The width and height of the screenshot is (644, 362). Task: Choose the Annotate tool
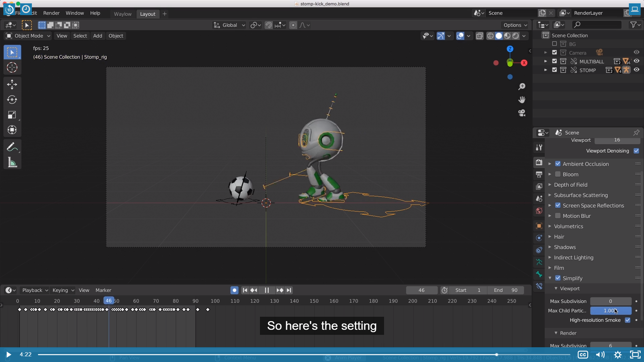pyautogui.click(x=12, y=147)
